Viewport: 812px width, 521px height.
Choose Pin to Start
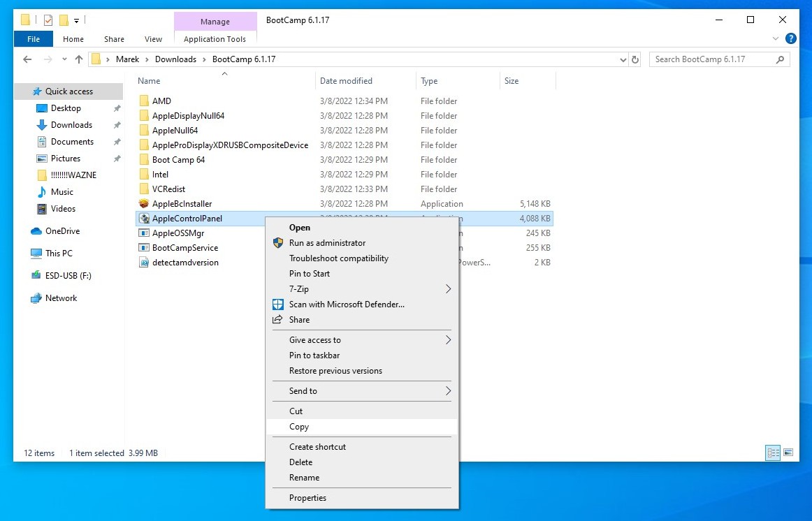pos(362,274)
